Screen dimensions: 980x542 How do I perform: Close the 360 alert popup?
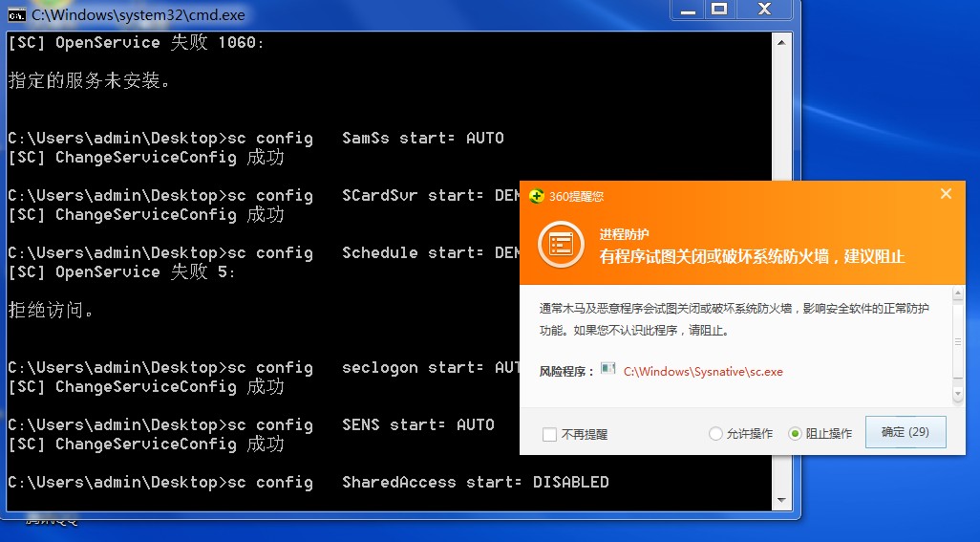click(947, 194)
